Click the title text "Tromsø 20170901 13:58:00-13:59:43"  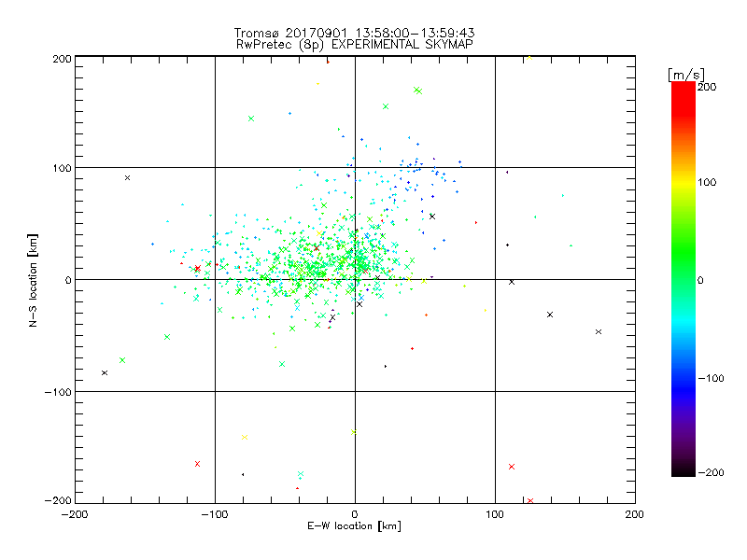pyautogui.click(x=354, y=33)
